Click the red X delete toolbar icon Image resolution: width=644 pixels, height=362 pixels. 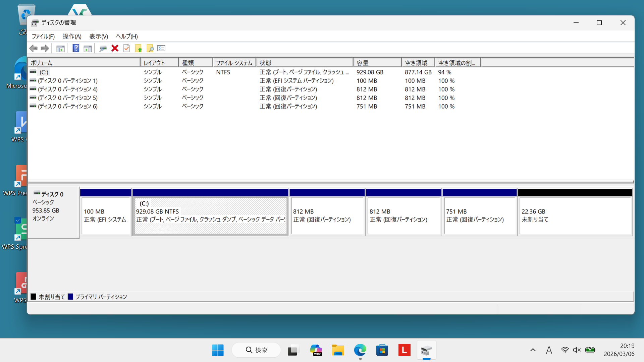click(x=115, y=48)
